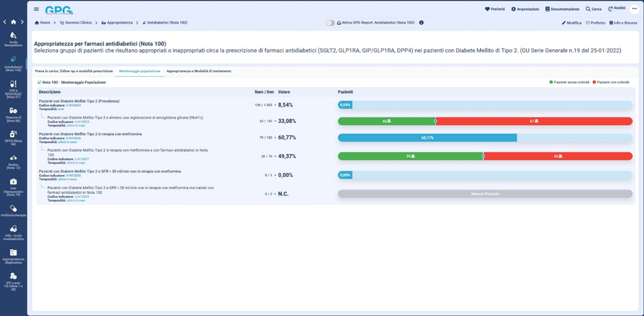644x316 pixels.
Task: Click the Modifica button
Action: 572,22
